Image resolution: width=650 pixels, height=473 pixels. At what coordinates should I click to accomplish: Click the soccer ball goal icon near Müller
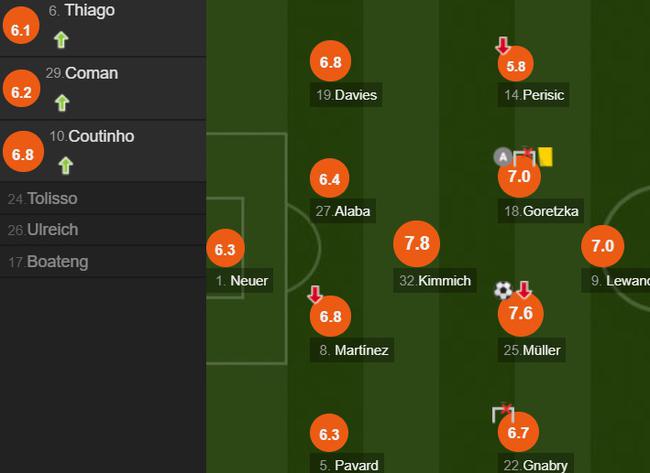(503, 290)
